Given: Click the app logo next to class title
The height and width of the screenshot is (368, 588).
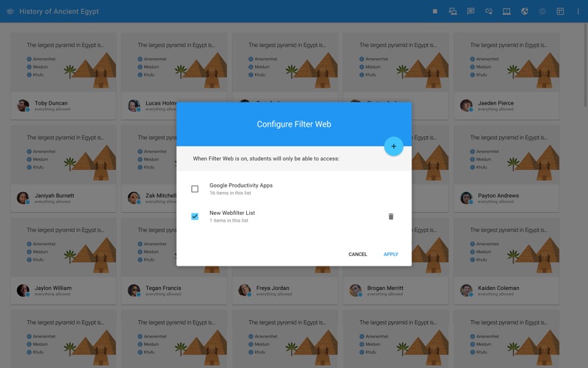Looking at the screenshot, I should (10, 11).
